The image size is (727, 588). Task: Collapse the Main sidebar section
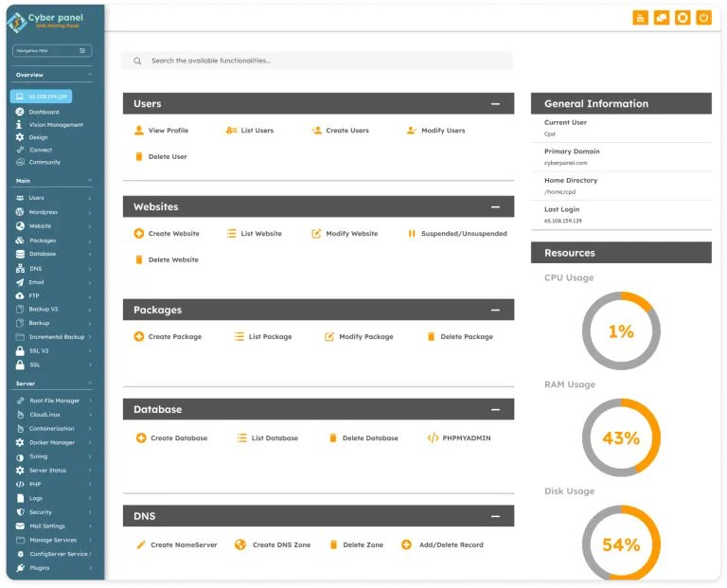click(x=90, y=181)
